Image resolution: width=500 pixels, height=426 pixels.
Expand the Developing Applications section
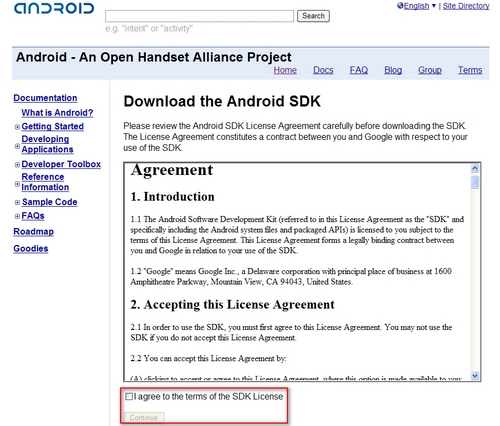(17, 146)
